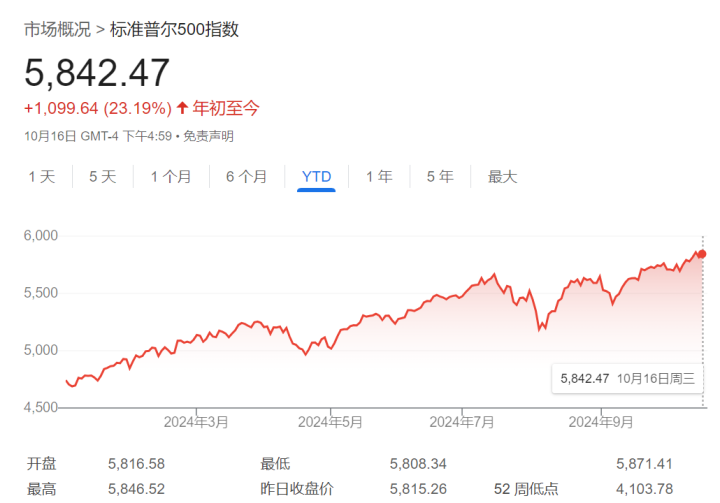Select the 1 年 range tab
The height and width of the screenshot is (503, 720).
click(379, 176)
